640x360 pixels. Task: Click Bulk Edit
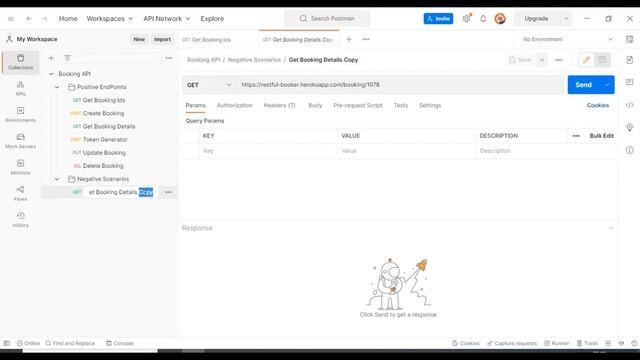[601, 136]
